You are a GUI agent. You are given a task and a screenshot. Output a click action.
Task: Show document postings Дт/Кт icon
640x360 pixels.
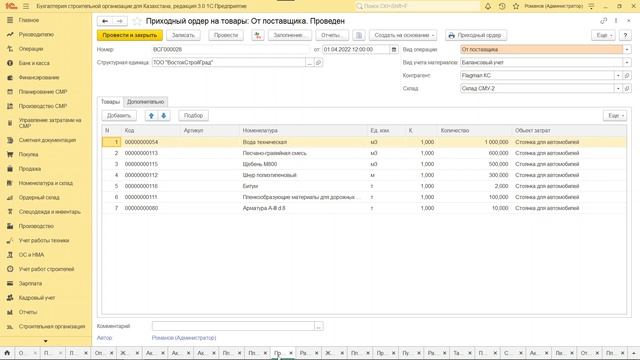(258, 36)
